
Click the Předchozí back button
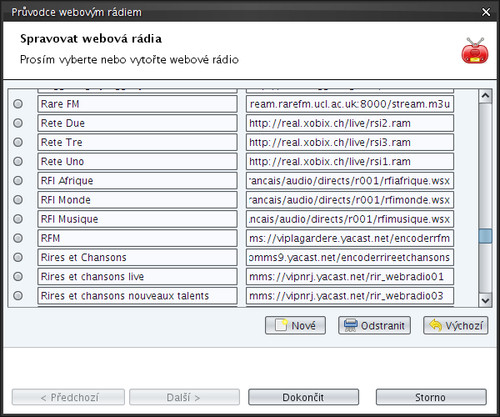coord(68,397)
